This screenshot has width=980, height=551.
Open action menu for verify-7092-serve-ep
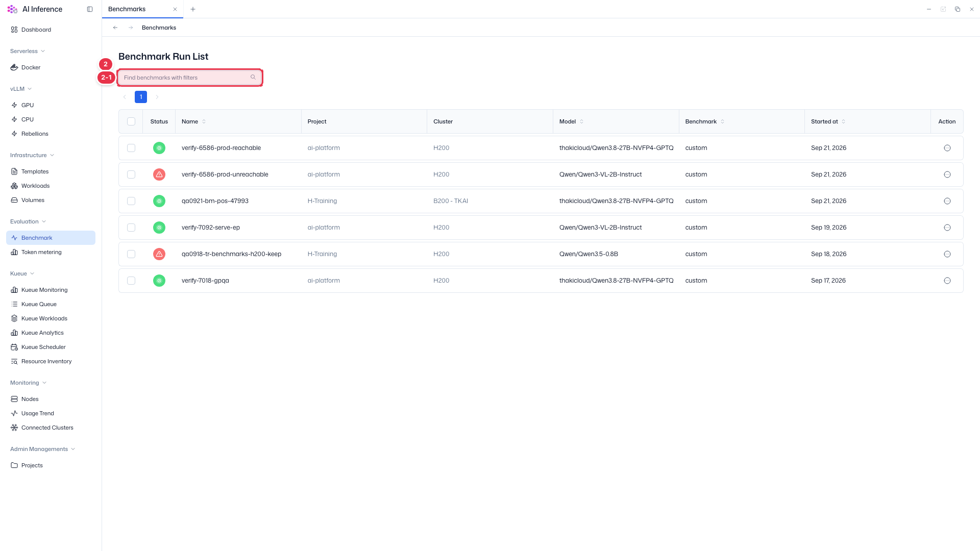(x=947, y=228)
